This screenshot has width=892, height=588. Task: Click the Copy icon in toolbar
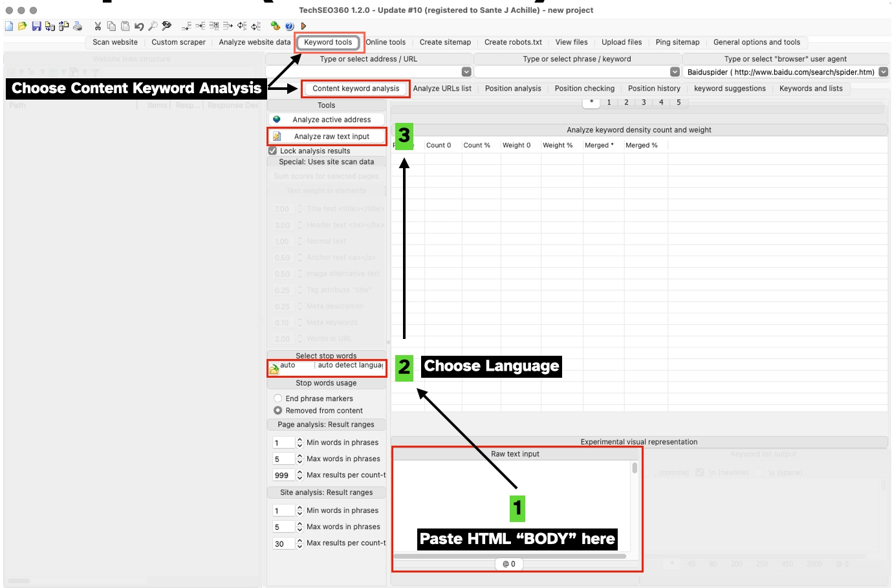click(x=111, y=26)
